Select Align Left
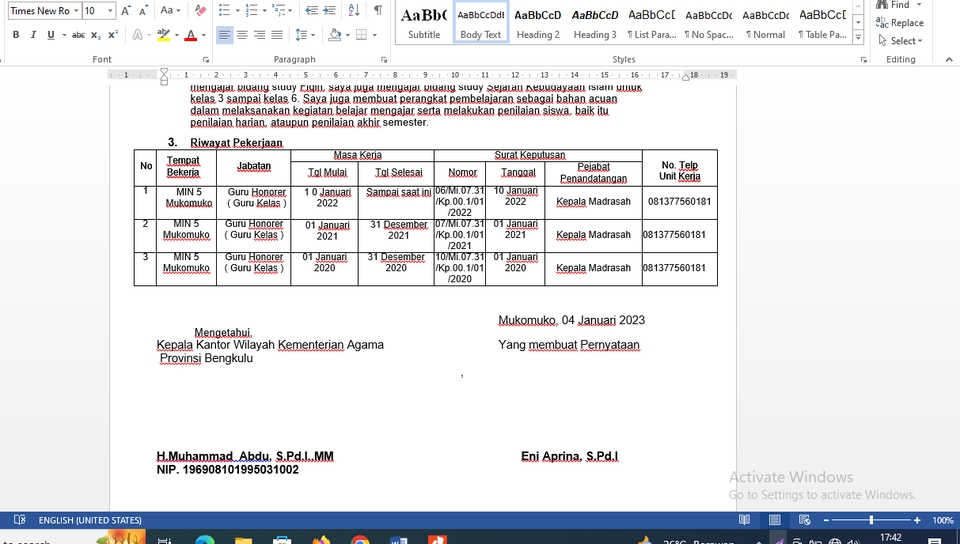This screenshot has width=960, height=544. (x=225, y=35)
